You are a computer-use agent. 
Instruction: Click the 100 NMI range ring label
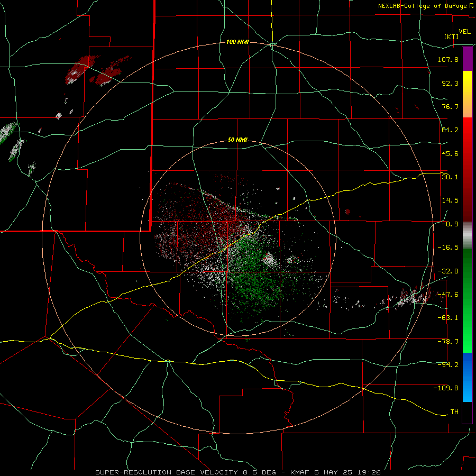(x=237, y=42)
